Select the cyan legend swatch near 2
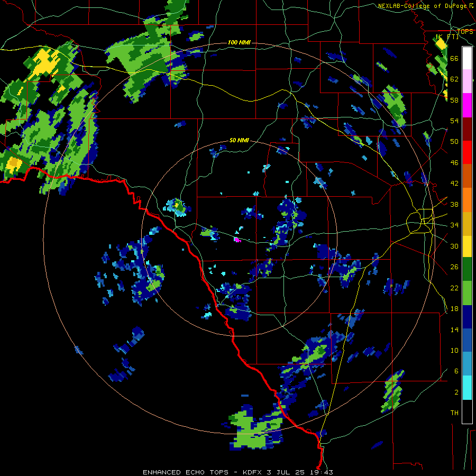Screen dimensions: 476x476 [467, 388]
